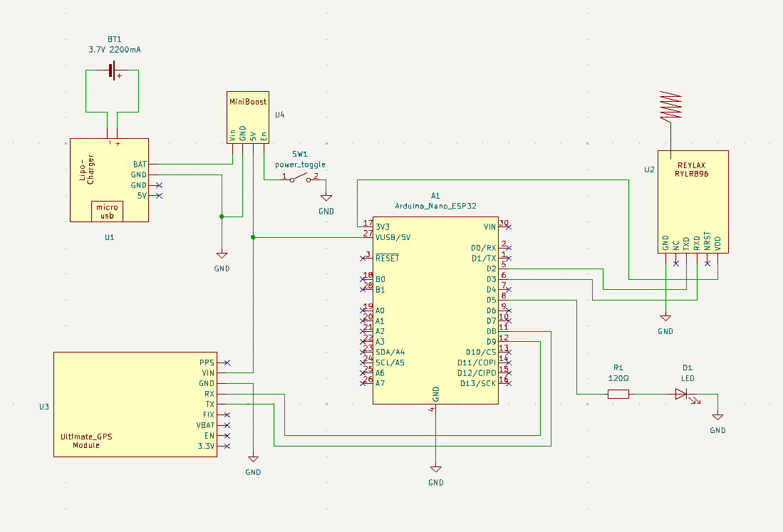Click the wire junction dot on the 5V line
This screenshot has width=783, height=532.
253,238
